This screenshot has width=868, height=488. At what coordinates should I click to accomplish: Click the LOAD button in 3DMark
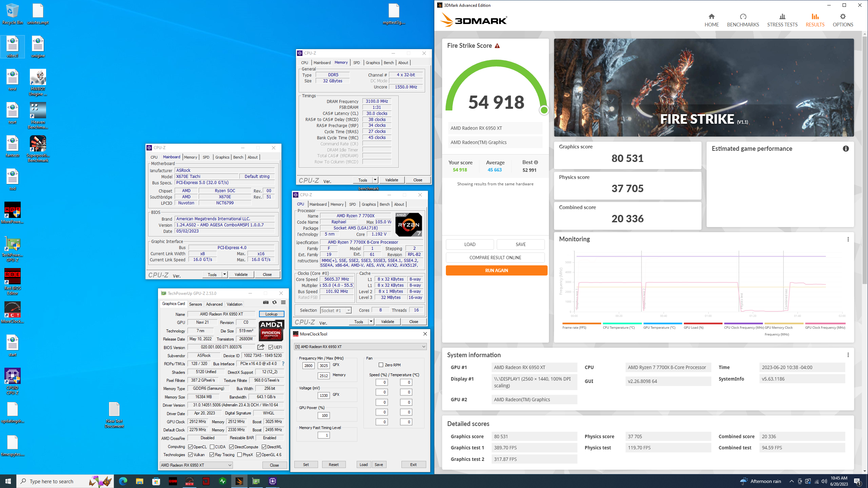(470, 244)
